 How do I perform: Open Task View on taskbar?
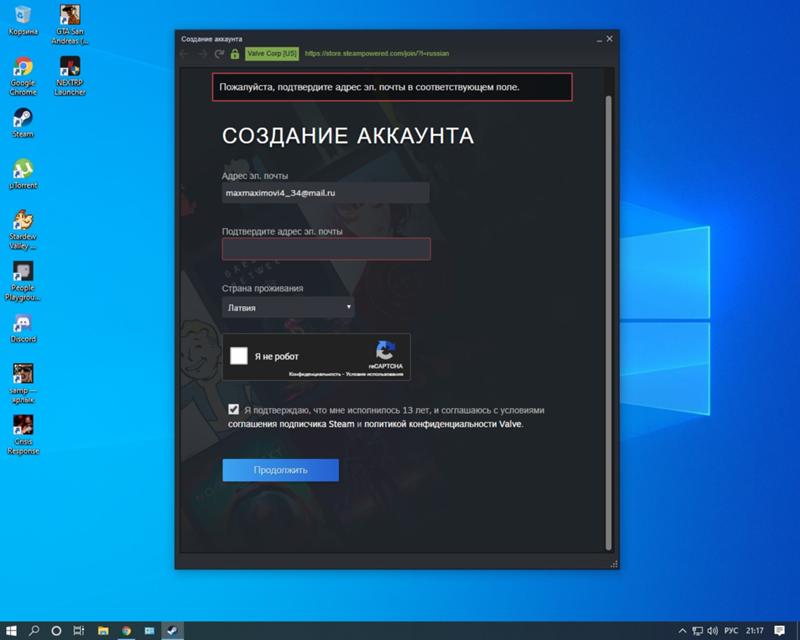[79, 631]
